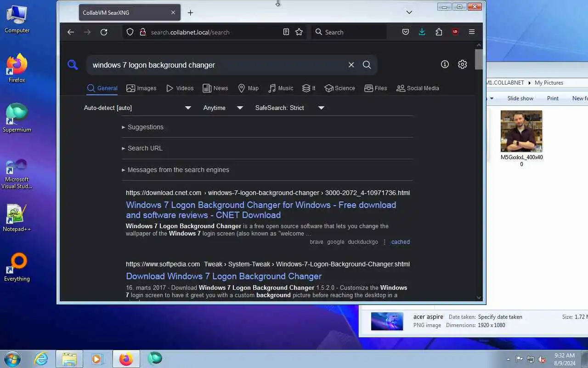The image size is (588, 368).
Task: Expand the Suggestions section
Action: [x=143, y=127]
